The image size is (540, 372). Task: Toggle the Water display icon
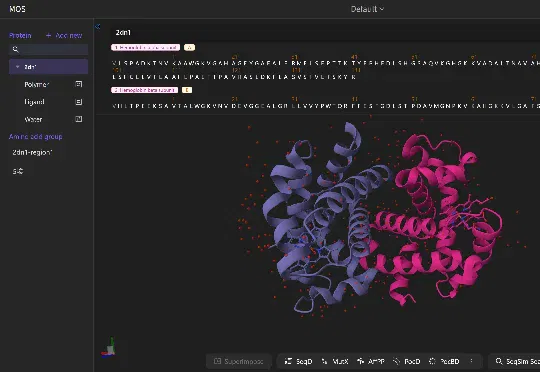pos(79,119)
